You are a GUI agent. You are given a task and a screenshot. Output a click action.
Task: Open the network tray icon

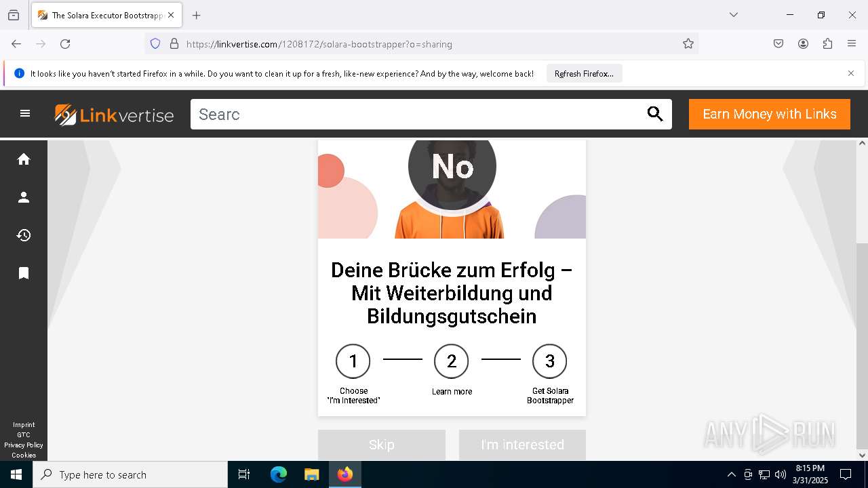(764, 474)
